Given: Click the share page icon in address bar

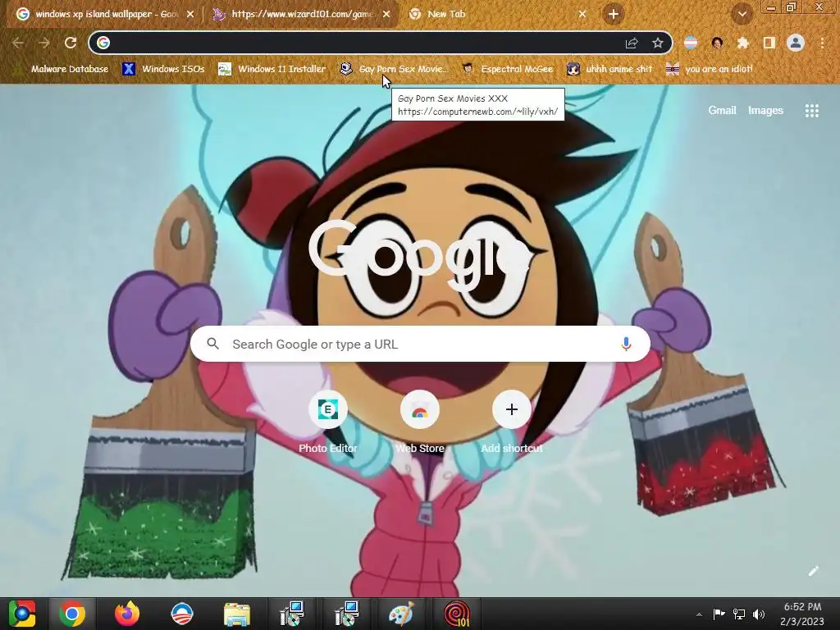Looking at the screenshot, I should click(x=632, y=43).
